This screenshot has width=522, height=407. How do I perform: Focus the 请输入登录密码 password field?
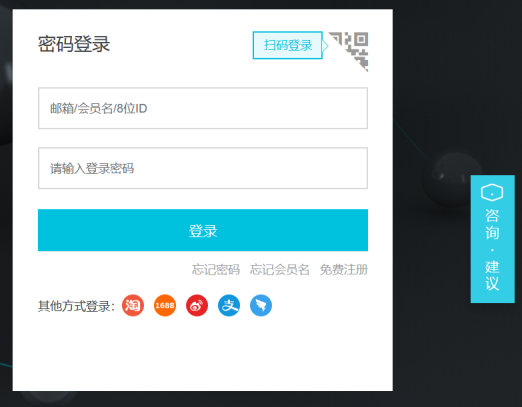[203, 168]
